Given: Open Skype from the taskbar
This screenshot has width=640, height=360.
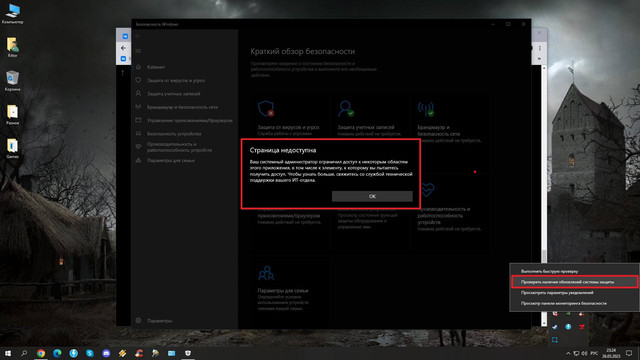Looking at the screenshot, I should click(90, 353).
